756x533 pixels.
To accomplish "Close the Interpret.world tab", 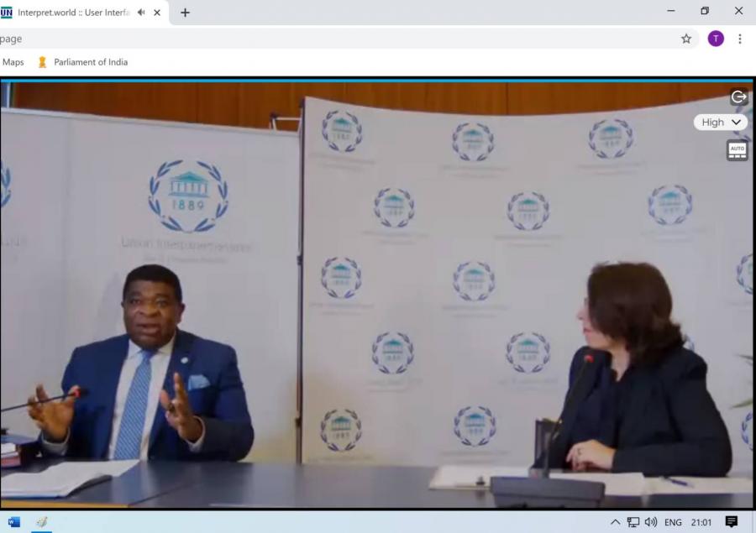I will coord(157,13).
